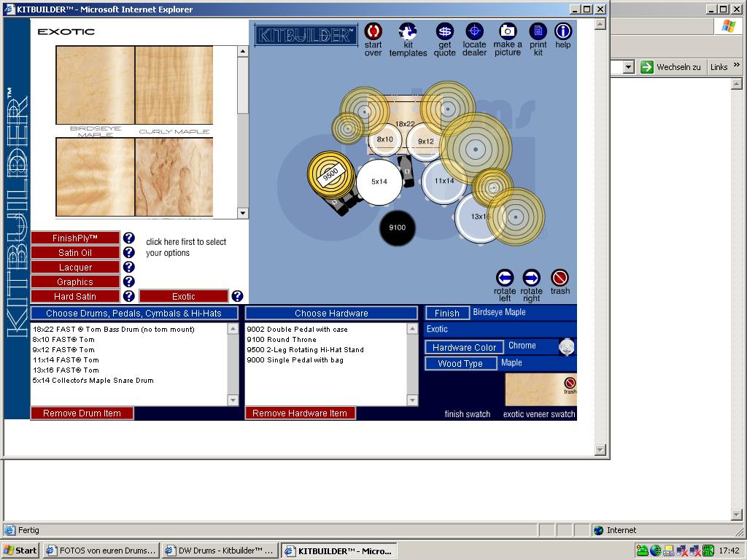Viewport: 747px width, 560px height.
Task: Click Remove Hardware Item button
Action: point(300,413)
